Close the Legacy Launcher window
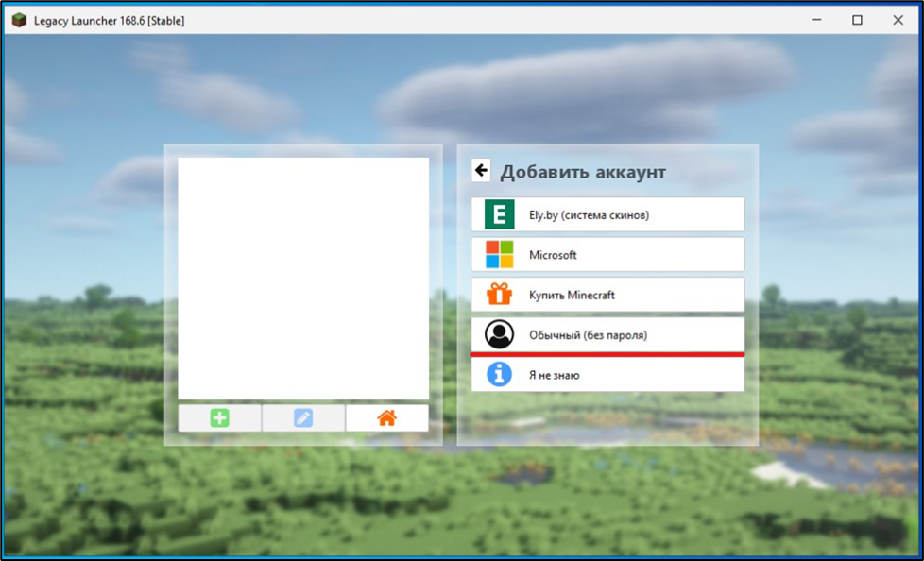Screen dimensions: 924x561 pos(898,20)
